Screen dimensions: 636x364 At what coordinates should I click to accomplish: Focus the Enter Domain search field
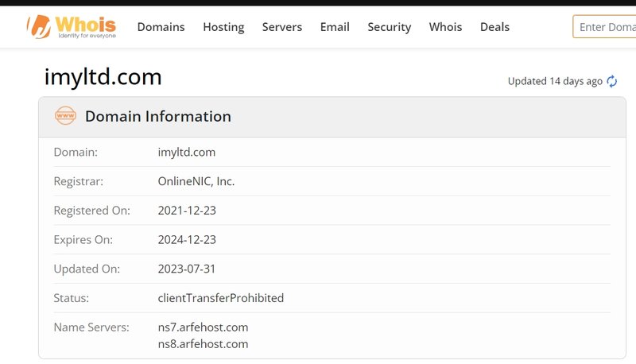(606, 27)
